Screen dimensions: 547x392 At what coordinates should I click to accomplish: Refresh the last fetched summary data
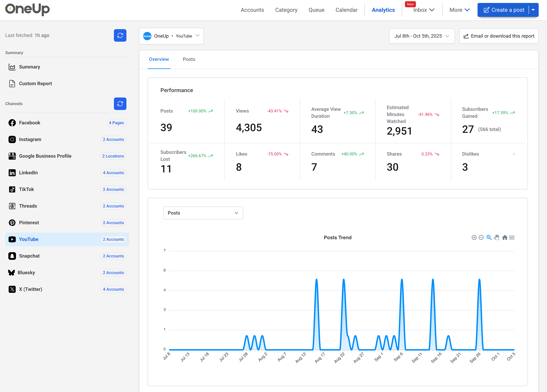point(120,35)
